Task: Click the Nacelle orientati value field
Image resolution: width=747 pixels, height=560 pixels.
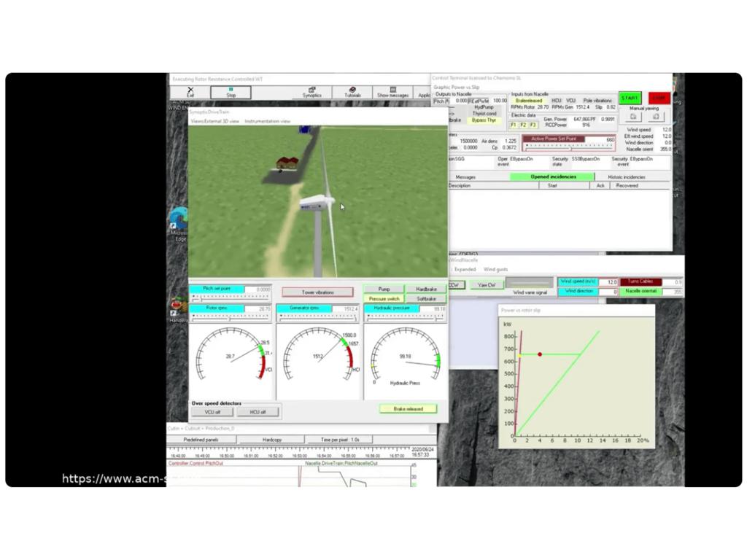Action: coord(672,291)
